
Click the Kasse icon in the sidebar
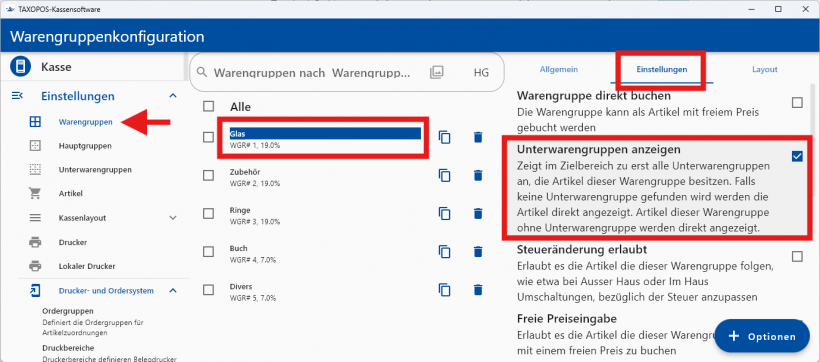click(20, 67)
